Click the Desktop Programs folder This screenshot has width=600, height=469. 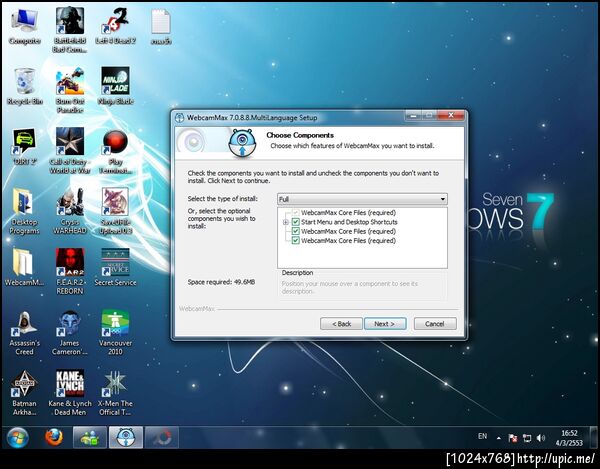pyautogui.click(x=24, y=211)
